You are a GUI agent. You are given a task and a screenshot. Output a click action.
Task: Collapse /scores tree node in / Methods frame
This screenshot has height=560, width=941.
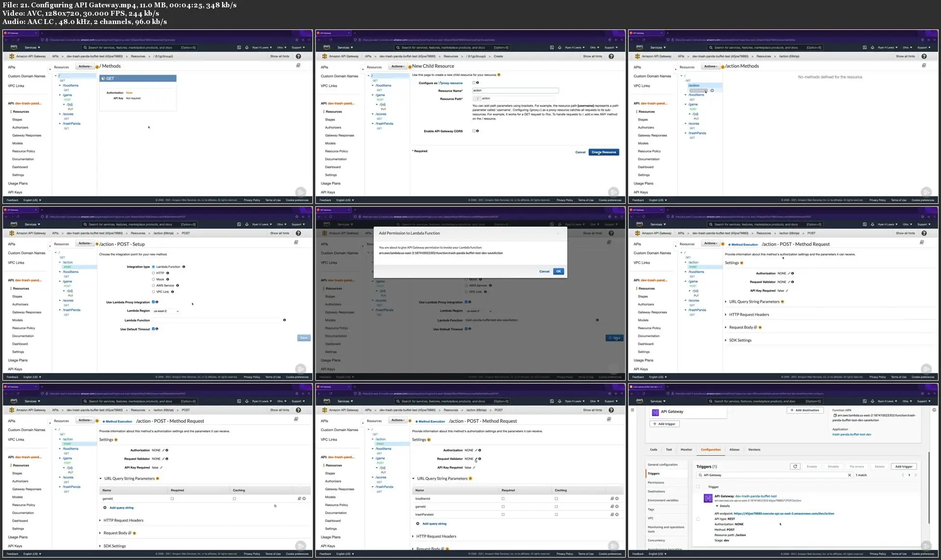pyautogui.click(x=60, y=114)
